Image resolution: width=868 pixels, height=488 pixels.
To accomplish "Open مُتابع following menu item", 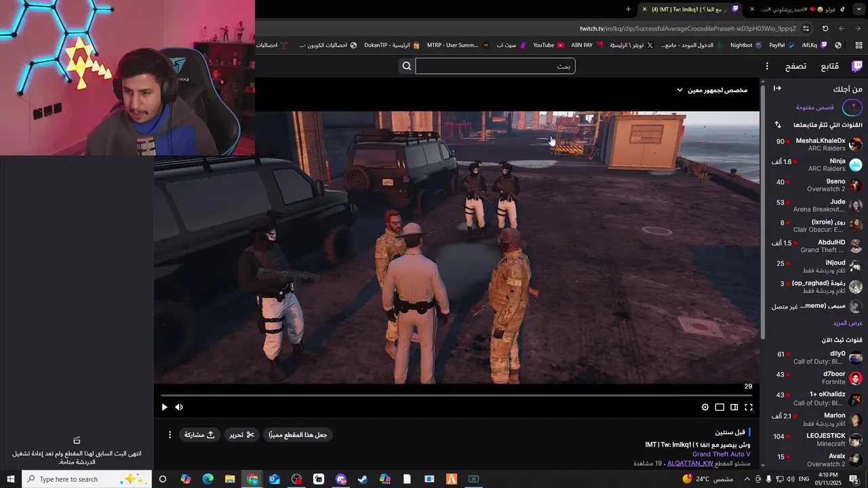I will [x=830, y=66].
